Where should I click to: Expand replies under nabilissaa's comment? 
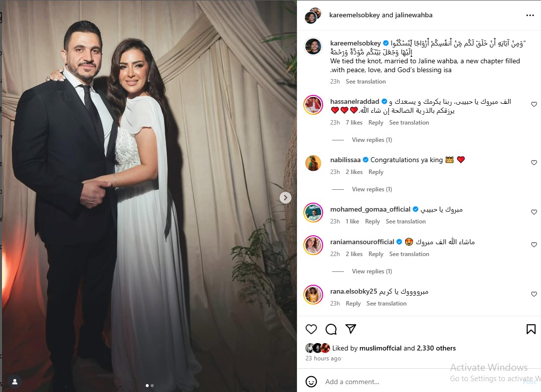(372, 189)
